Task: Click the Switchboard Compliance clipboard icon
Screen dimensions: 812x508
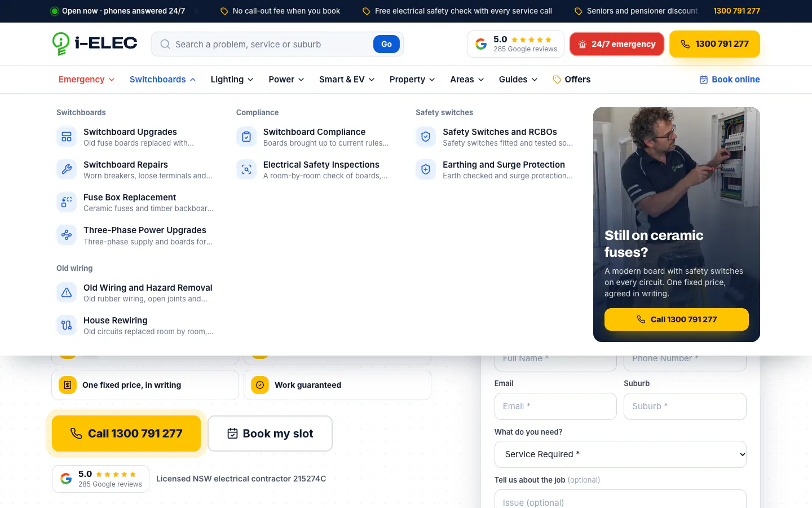Action: (x=246, y=137)
